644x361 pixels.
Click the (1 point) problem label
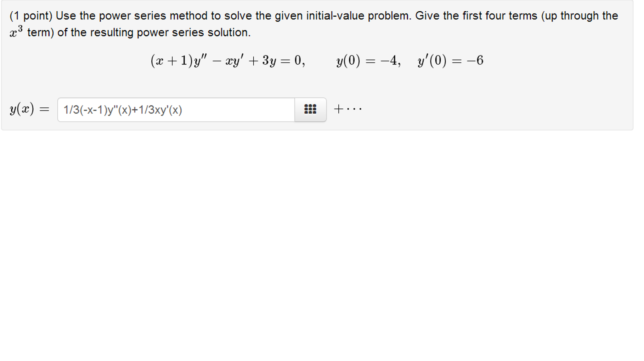[x=31, y=15]
